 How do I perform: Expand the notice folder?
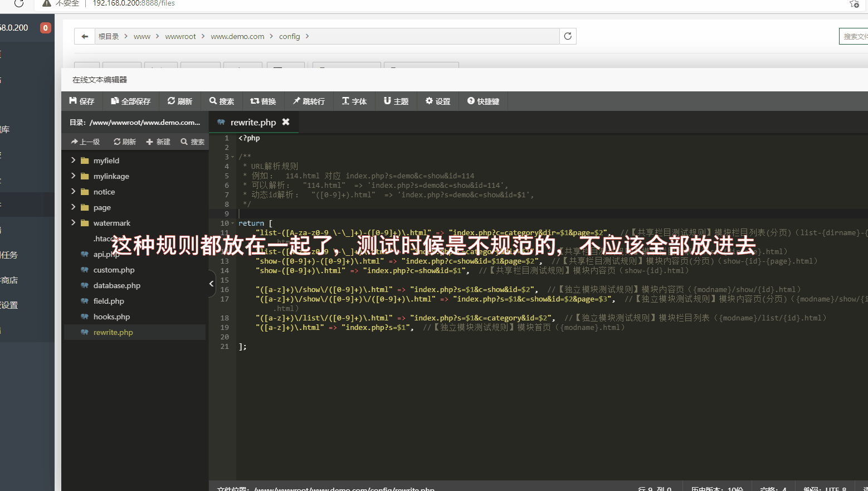[x=73, y=191]
